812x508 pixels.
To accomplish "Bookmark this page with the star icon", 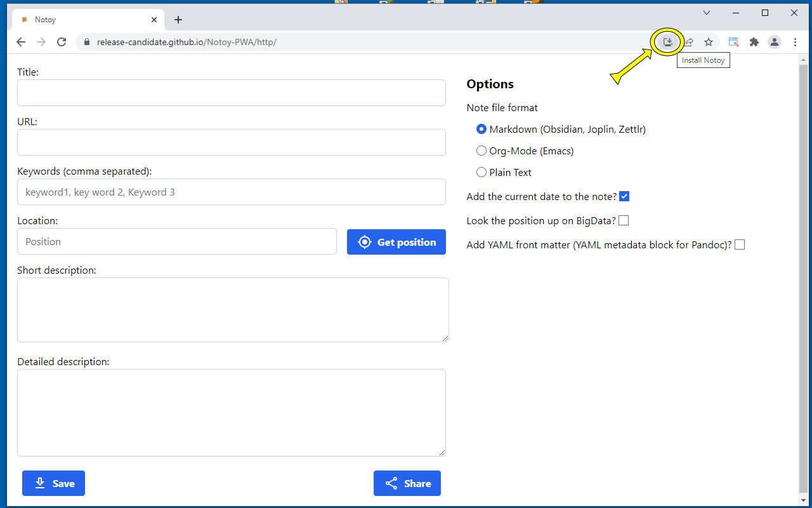I will click(x=709, y=42).
